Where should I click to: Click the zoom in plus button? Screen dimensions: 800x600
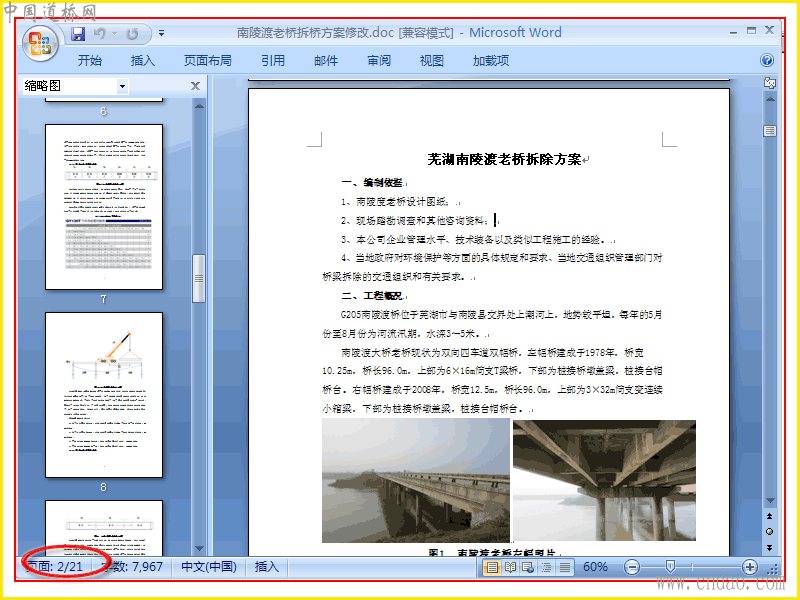tap(749, 567)
